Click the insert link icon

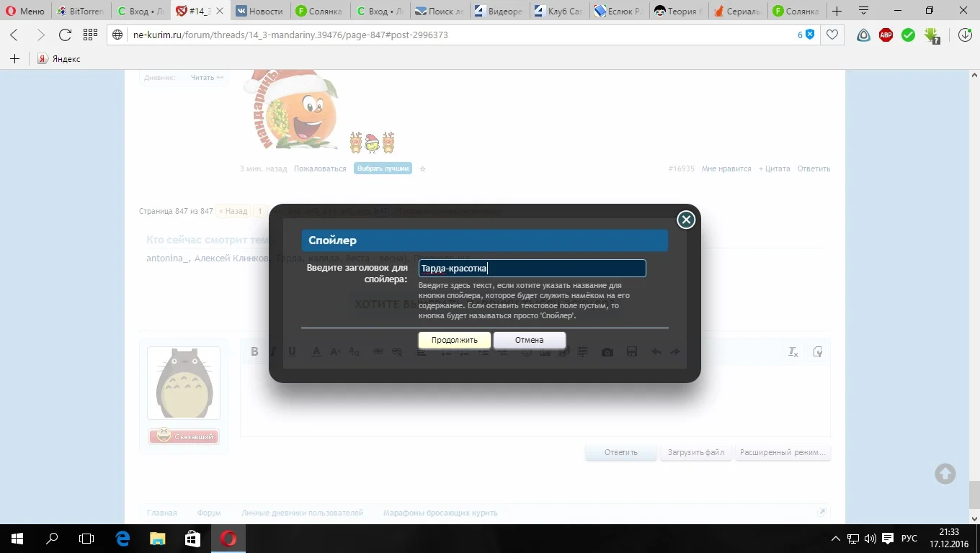click(376, 351)
